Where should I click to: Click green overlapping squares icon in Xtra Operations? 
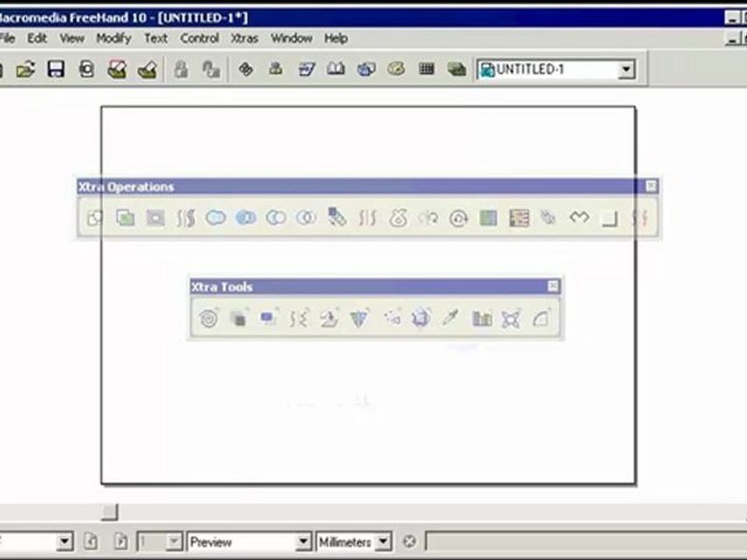[x=125, y=218]
